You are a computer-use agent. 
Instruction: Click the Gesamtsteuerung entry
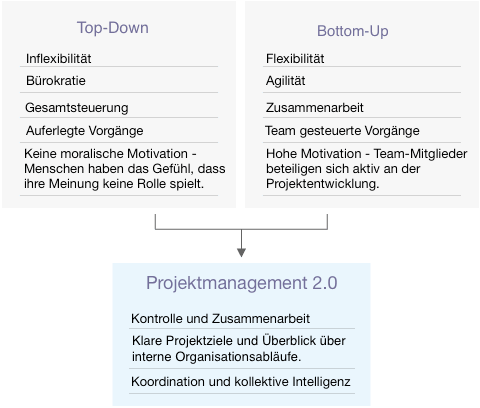[77, 108]
